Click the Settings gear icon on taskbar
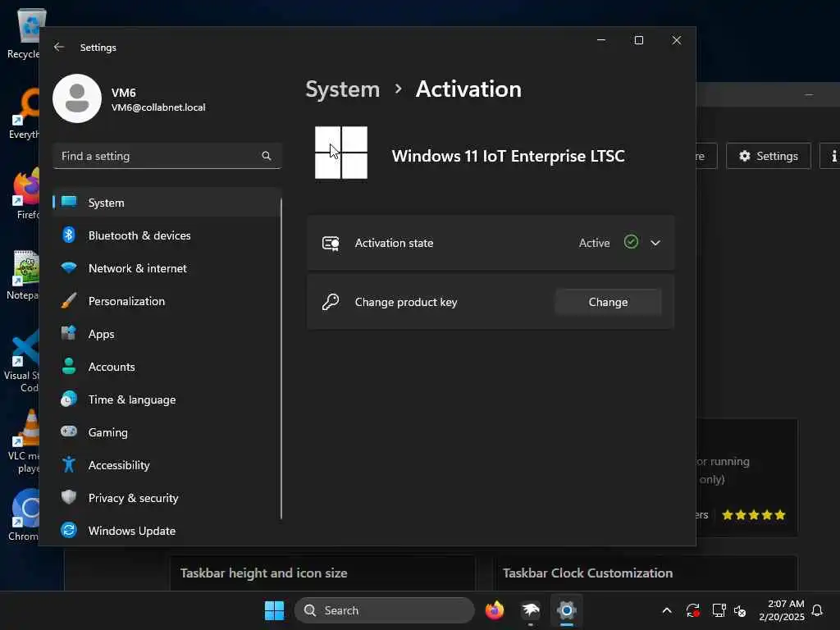 point(566,610)
